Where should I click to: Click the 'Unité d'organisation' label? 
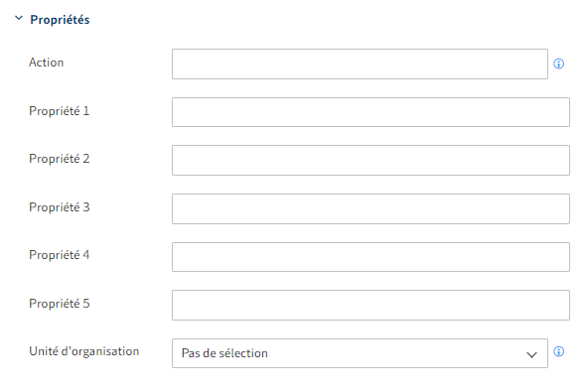coord(84,351)
